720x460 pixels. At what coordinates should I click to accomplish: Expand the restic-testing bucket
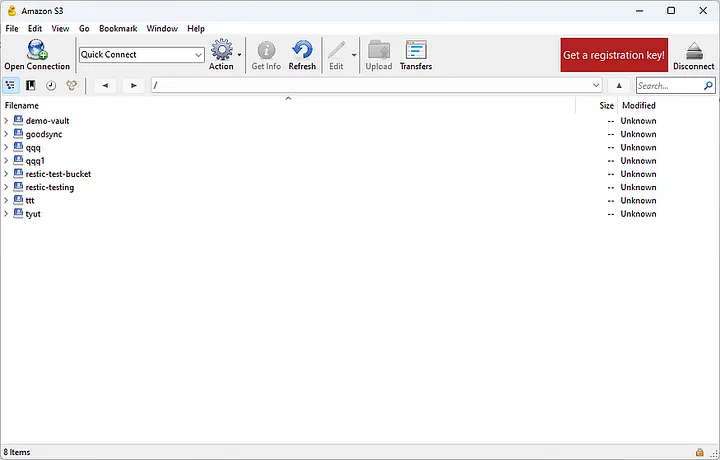[6, 187]
